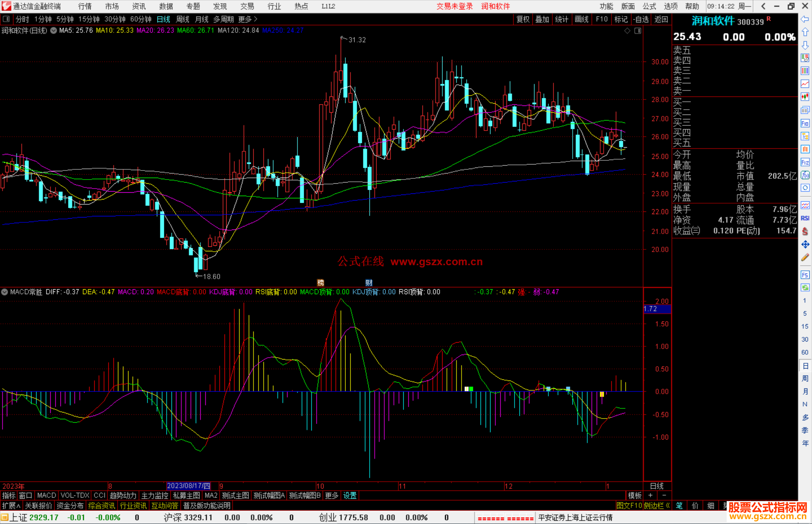Click the candlestick chart sidebar icon

click(x=805, y=97)
